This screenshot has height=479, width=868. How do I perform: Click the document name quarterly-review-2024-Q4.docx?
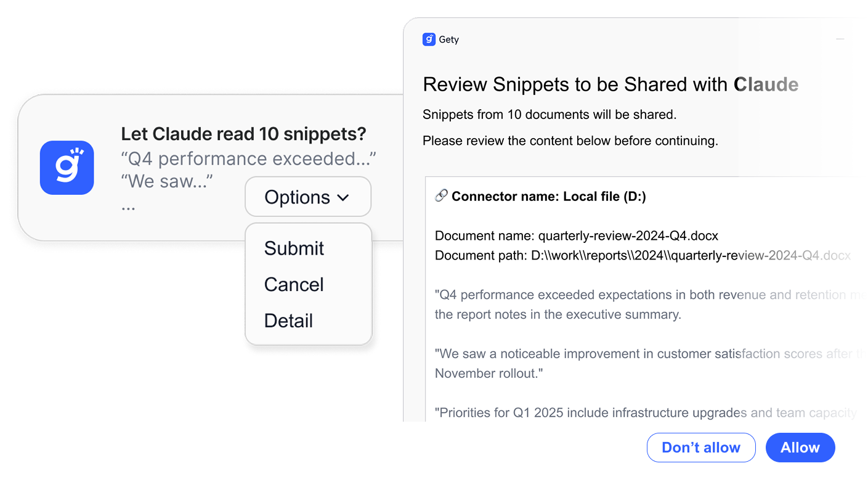[x=628, y=235]
